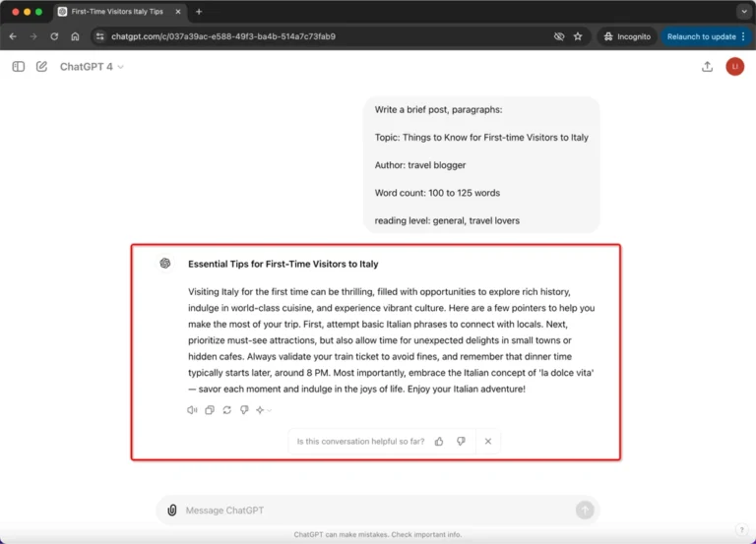The width and height of the screenshot is (756, 544).
Task: Copy the response using copy icon
Action: click(x=210, y=410)
